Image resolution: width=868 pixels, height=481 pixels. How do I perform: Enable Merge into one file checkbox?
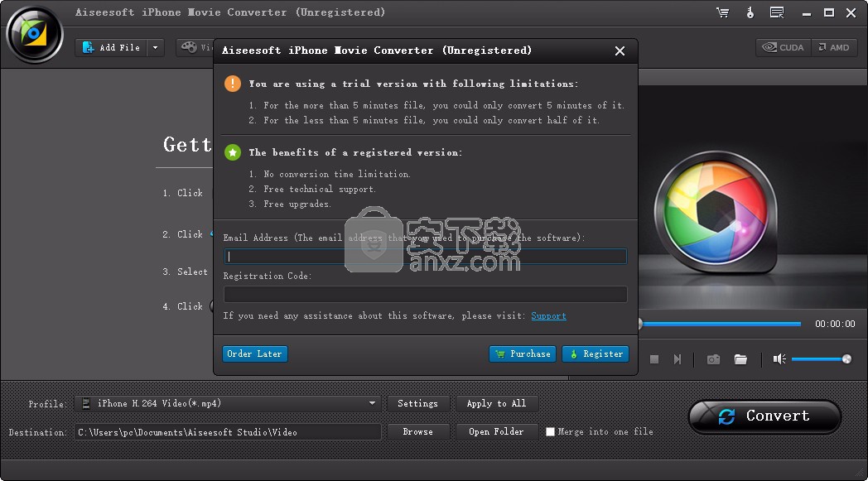[x=550, y=431]
